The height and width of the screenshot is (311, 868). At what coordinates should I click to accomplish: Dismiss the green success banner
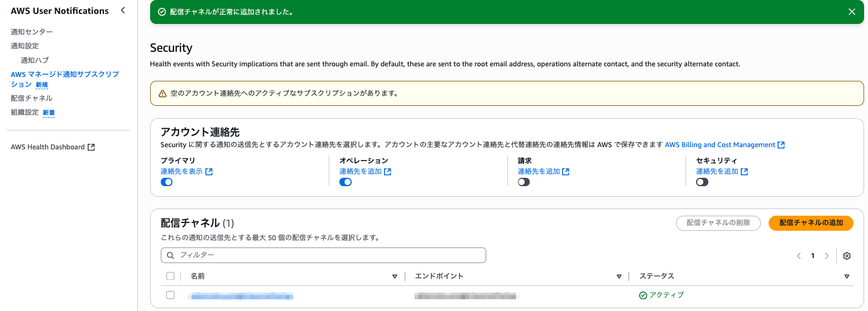(x=852, y=12)
